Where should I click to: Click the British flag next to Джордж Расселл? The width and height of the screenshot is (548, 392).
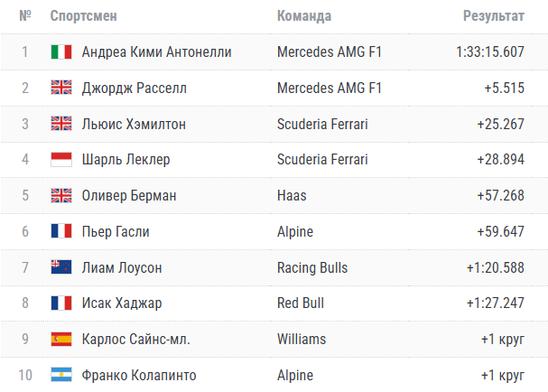(x=60, y=88)
